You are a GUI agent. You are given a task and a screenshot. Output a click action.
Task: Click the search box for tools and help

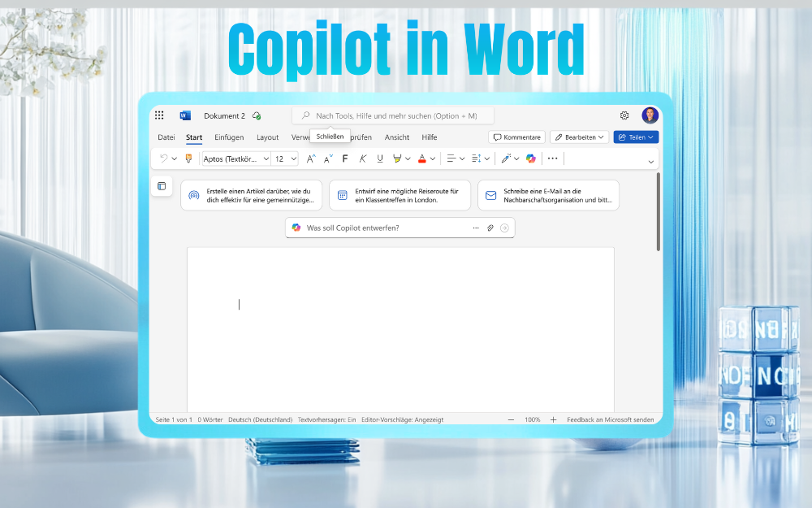click(x=393, y=115)
